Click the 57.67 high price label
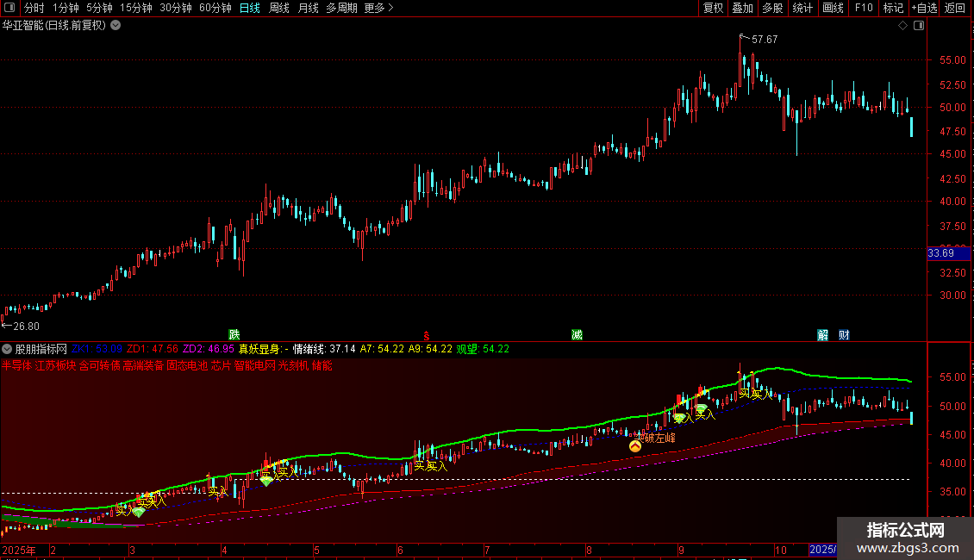Viewport: 974px width, 560px height. coord(765,40)
